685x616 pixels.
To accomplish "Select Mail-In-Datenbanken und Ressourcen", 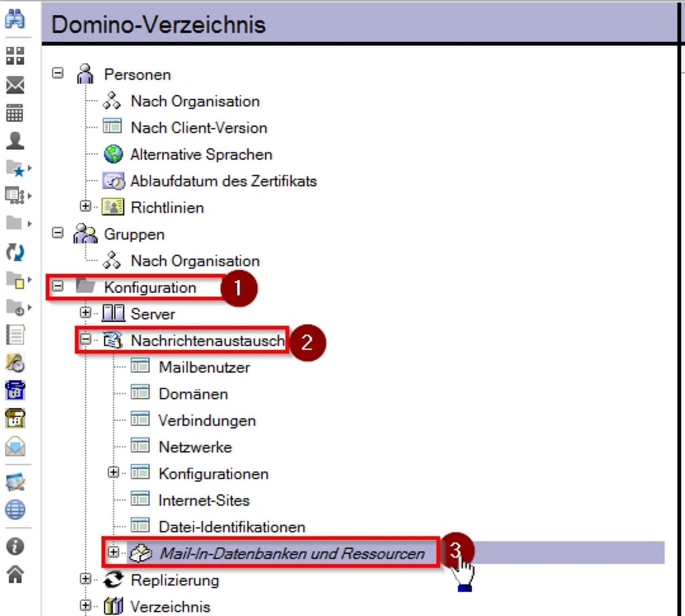I will (x=292, y=554).
